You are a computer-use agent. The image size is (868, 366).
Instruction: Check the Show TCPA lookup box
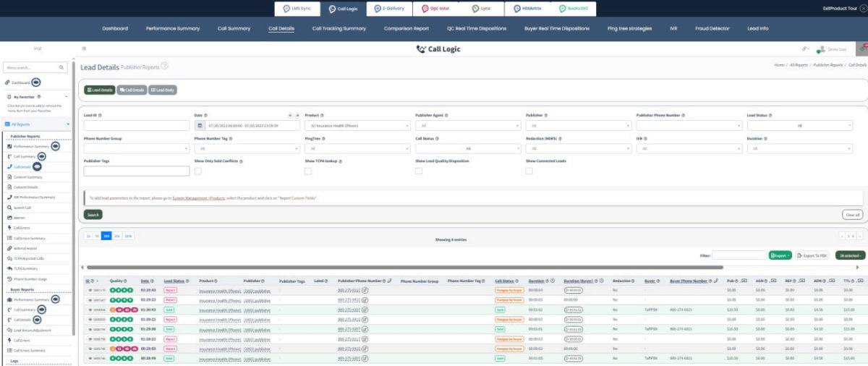308,171
